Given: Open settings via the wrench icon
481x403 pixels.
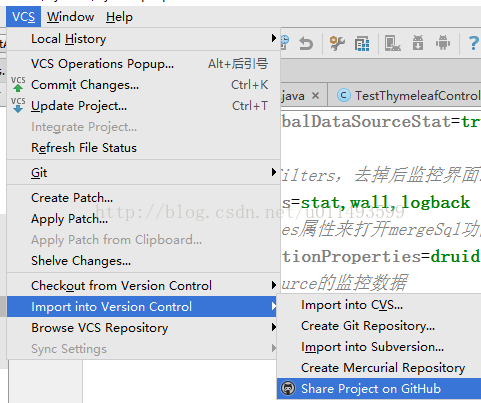Looking at the screenshot, I should 337,44.
